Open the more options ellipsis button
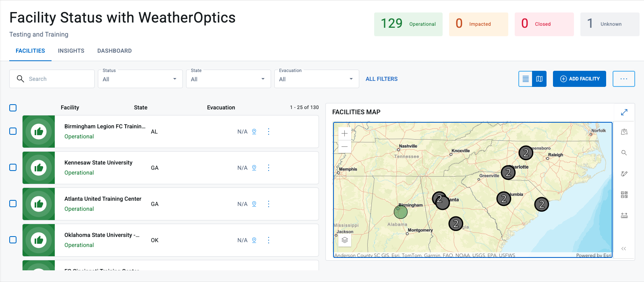Image resolution: width=644 pixels, height=282 pixels. pyautogui.click(x=624, y=79)
